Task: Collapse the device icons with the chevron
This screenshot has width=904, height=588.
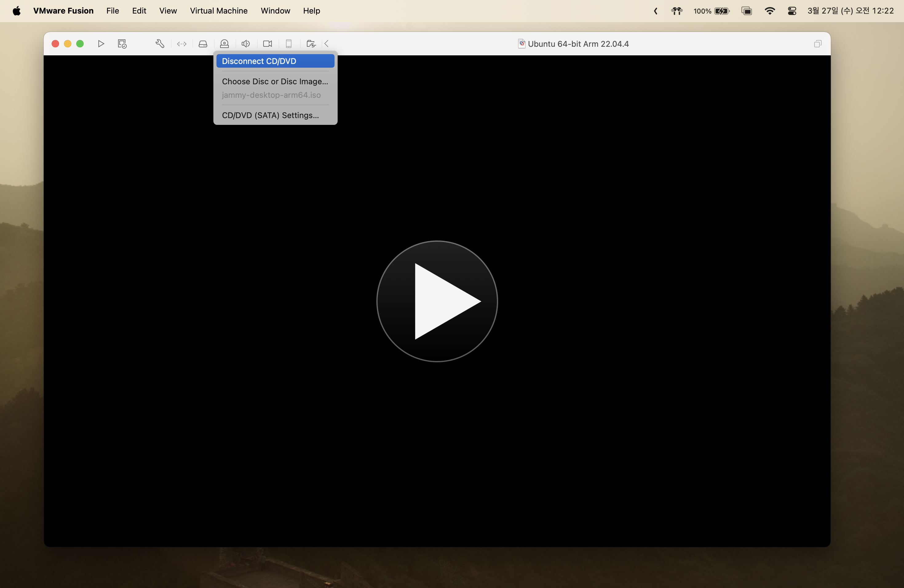Action: tap(326, 44)
